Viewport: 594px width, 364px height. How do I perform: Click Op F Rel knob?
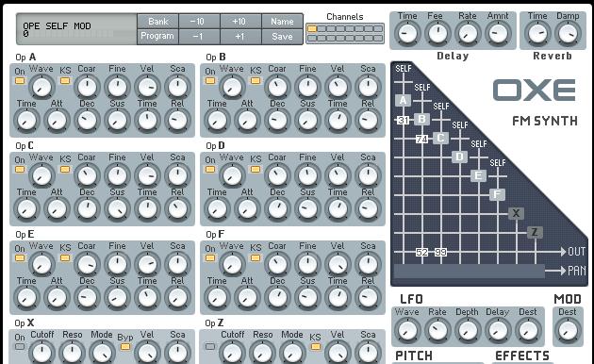pos(368,298)
